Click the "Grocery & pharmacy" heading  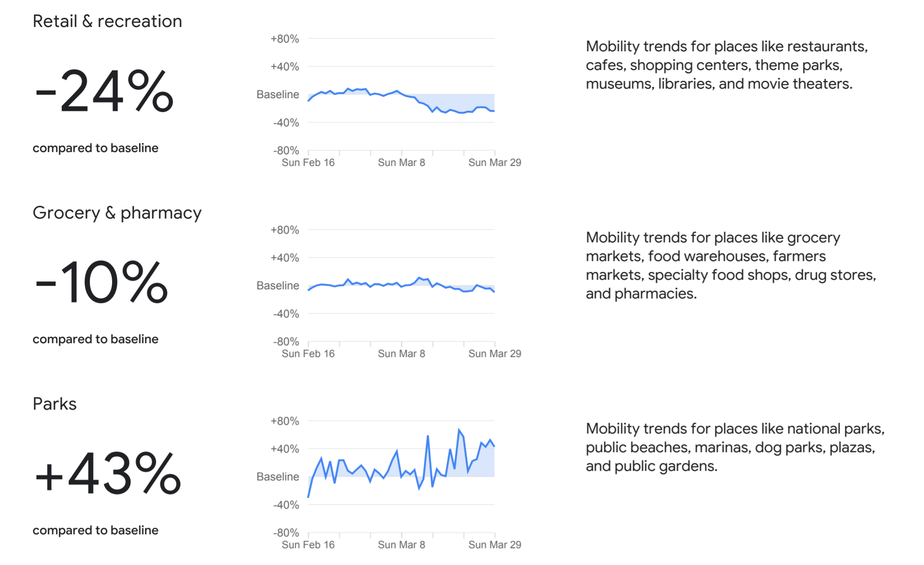[x=117, y=213]
